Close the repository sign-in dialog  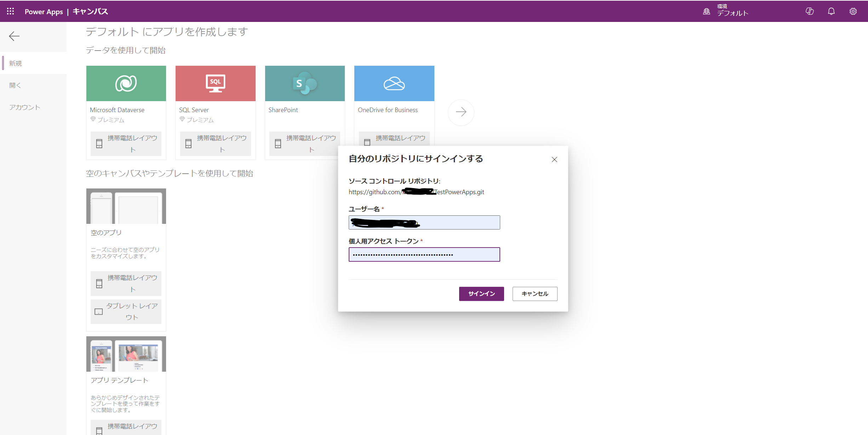point(554,159)
